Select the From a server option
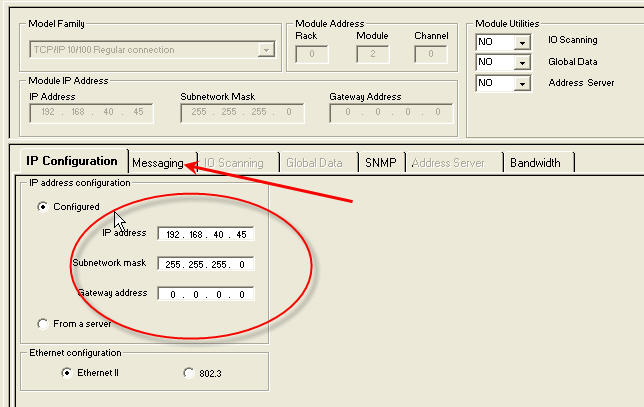The image size is (644, 407). [42, 324]
